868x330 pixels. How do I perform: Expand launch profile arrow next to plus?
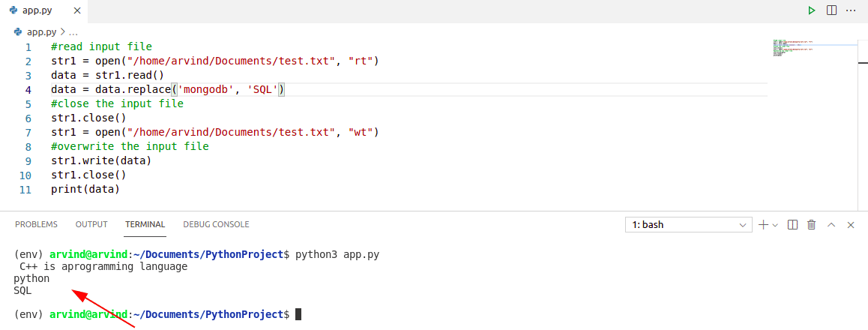[x=775, y=225]
